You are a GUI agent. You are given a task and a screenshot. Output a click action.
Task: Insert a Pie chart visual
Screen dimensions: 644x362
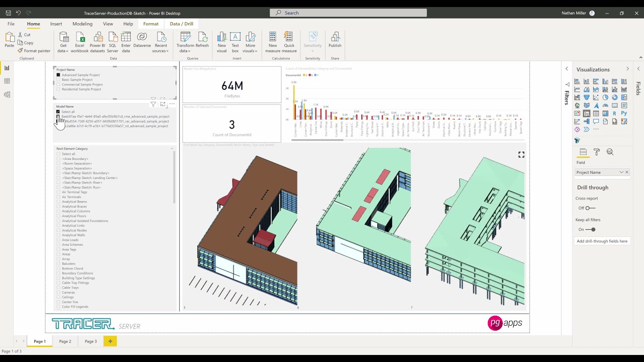coord(605,97)
